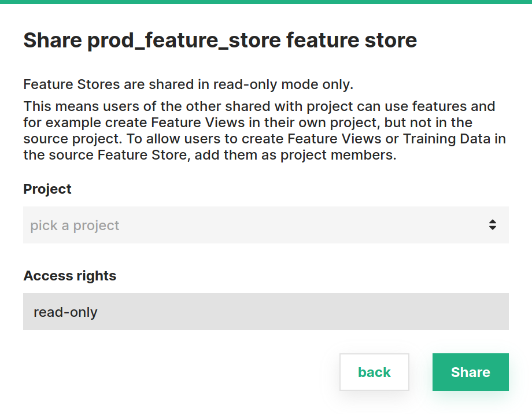
Task: Click the Project label above the picker
Action: click(x=47, y=189)
